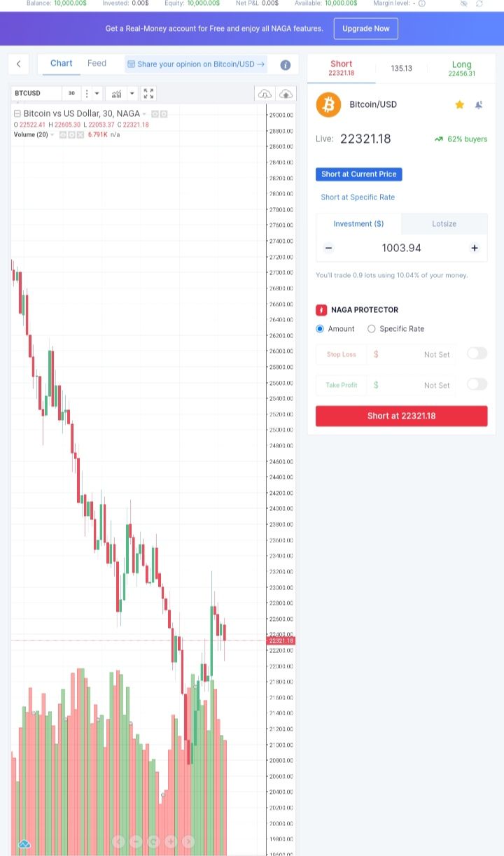Set a price alert with bell icon
The image size is (504, 856).
click(479, 104)
